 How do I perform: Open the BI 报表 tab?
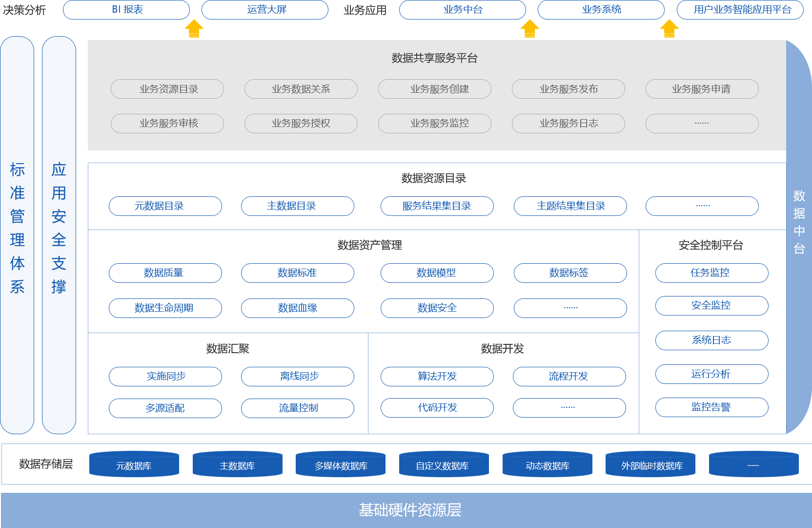pyautogui.click(x=126, y=10)
